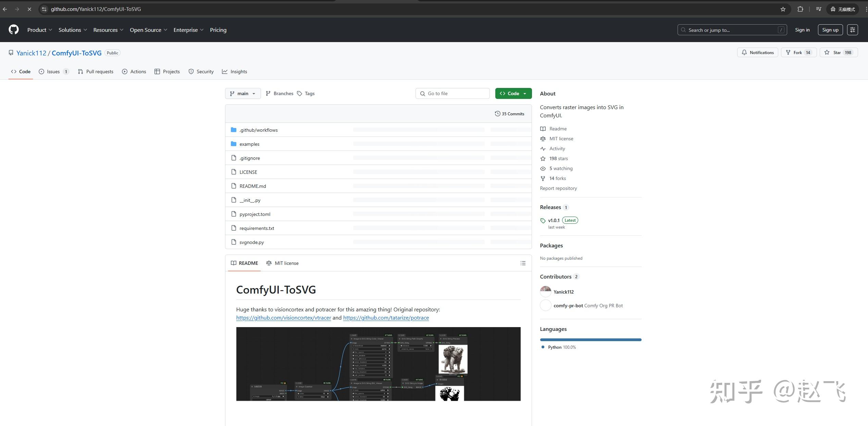Click the GitHub Octocat logo
This screenshot has width=868, height=426.
(x=14, y=30)
